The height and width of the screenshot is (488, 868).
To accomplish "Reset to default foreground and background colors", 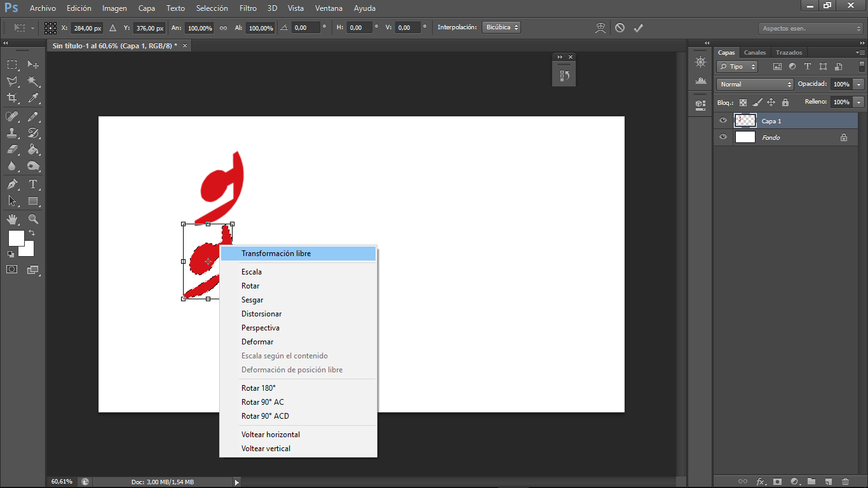I will point(11,254).
